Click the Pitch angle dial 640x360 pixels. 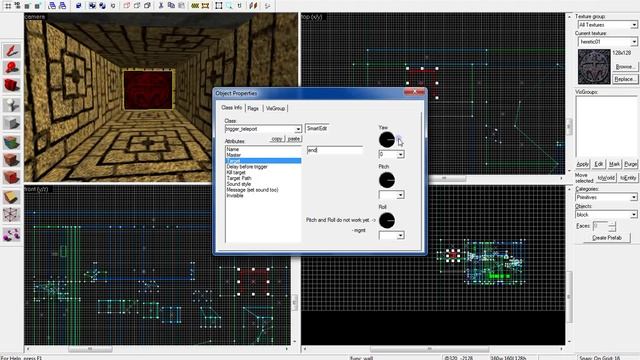click(x=387, y=180)
